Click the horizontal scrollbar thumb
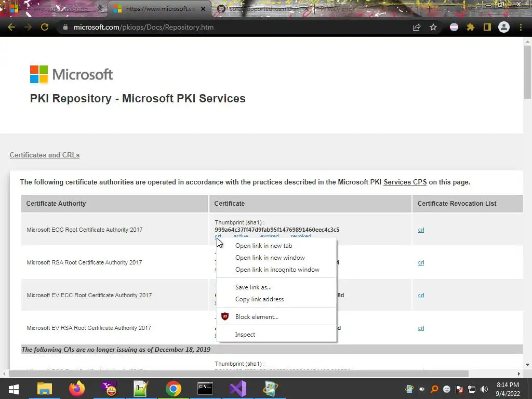The width and height of the screenshot is (532, 399). (x=238, y=374)
